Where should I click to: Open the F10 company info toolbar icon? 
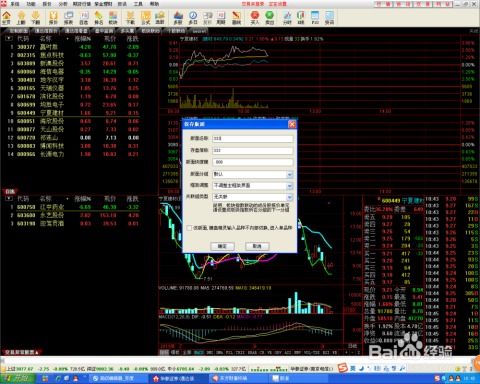[315, 17]
